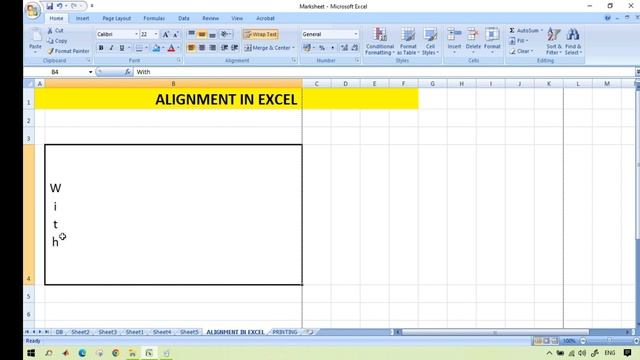The height and width of the screenshot is (360, 640).
Task: Switch to the Sheet2 tab
Action: pos(80,332)
